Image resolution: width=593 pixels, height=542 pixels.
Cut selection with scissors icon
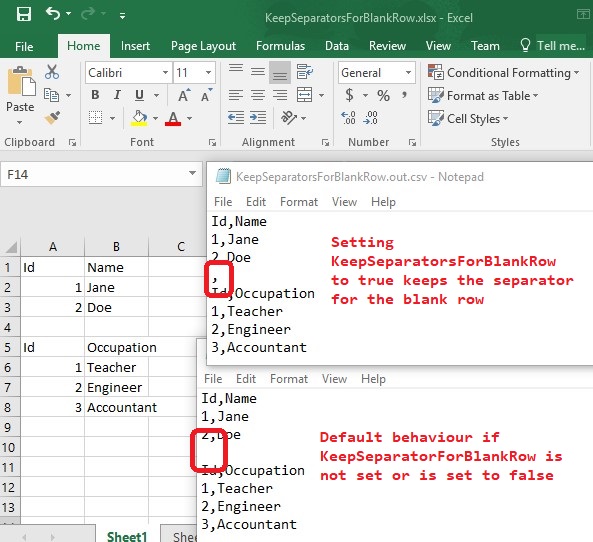click(x=52, y=71)
